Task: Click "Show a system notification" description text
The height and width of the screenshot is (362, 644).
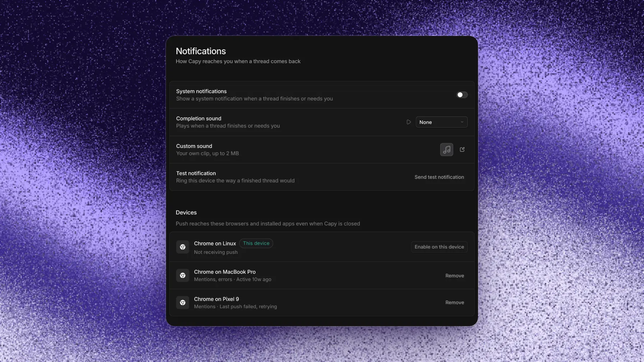Action: point(254,99)
